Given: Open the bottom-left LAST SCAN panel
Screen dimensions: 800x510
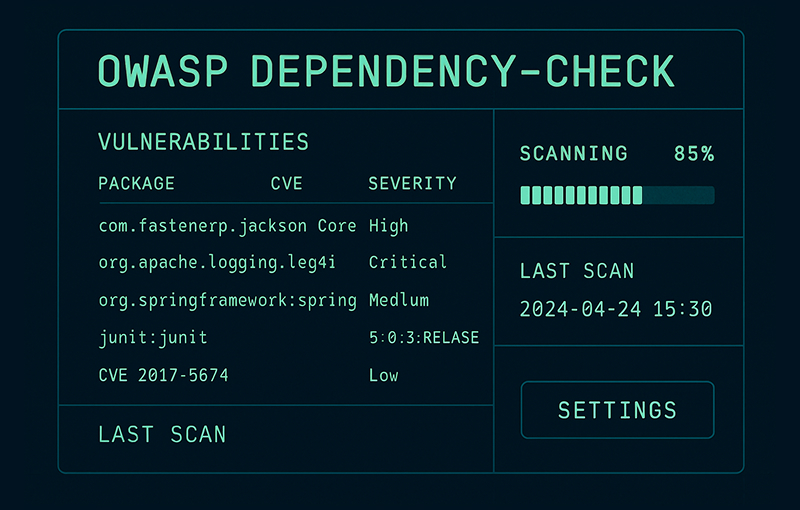Looking at the screenshot, I should pyautogui.click(x=162, y=435).
